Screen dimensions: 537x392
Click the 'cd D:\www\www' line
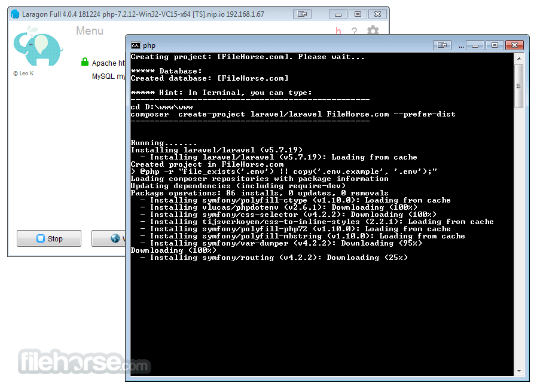[x=161, y=107]
